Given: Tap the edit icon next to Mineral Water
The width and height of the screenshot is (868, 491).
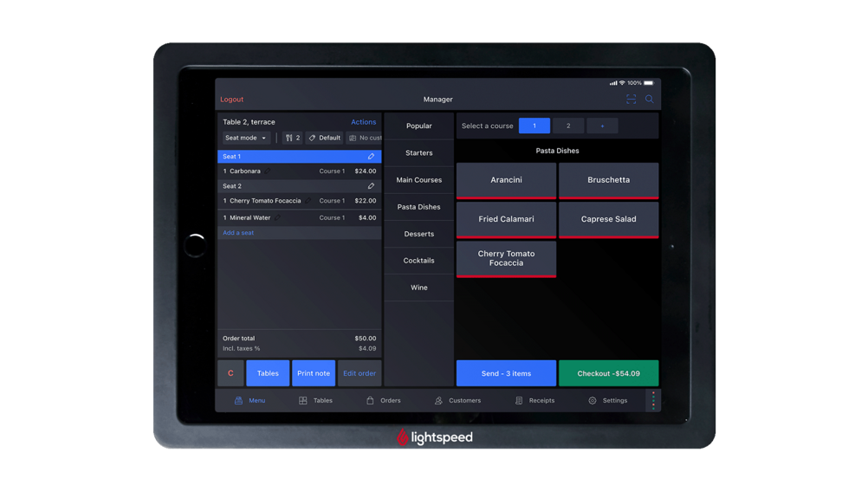Looking at the screenshot, I should pyautogui.click(x=277, y=218).
